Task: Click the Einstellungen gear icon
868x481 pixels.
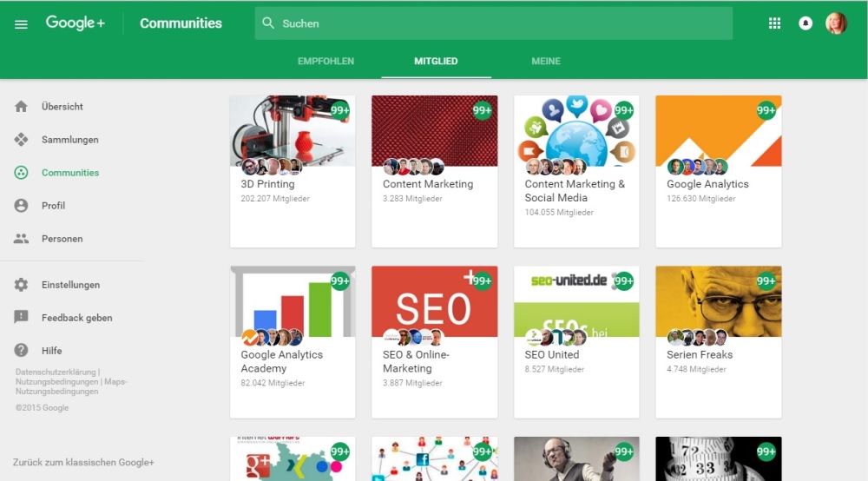Action: (22, 285)
